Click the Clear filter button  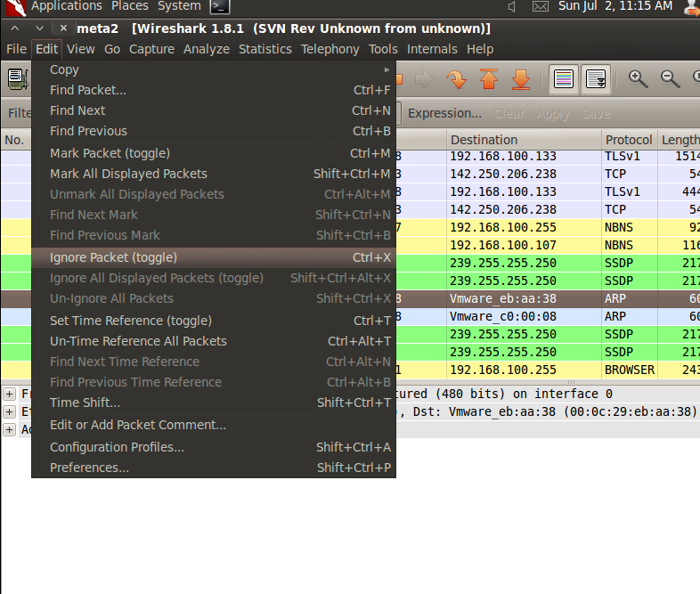(509, 114)
